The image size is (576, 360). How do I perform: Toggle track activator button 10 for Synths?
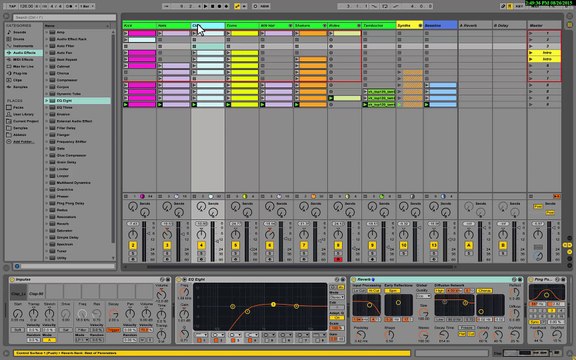(x=403, y=245)
